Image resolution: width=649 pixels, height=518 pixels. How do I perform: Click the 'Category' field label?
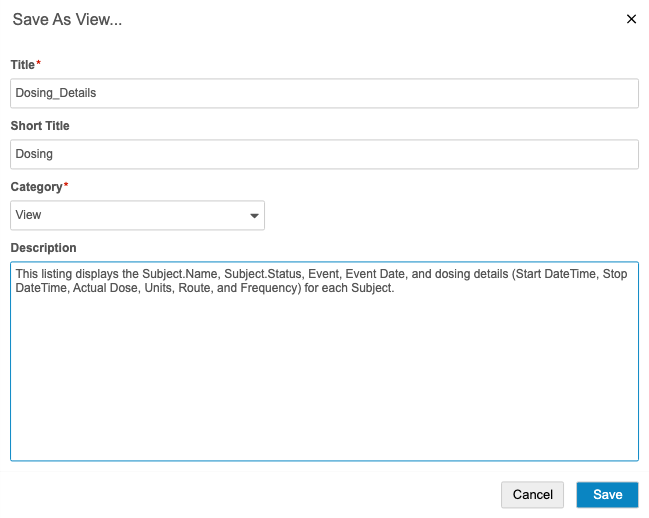pos(36,187)
